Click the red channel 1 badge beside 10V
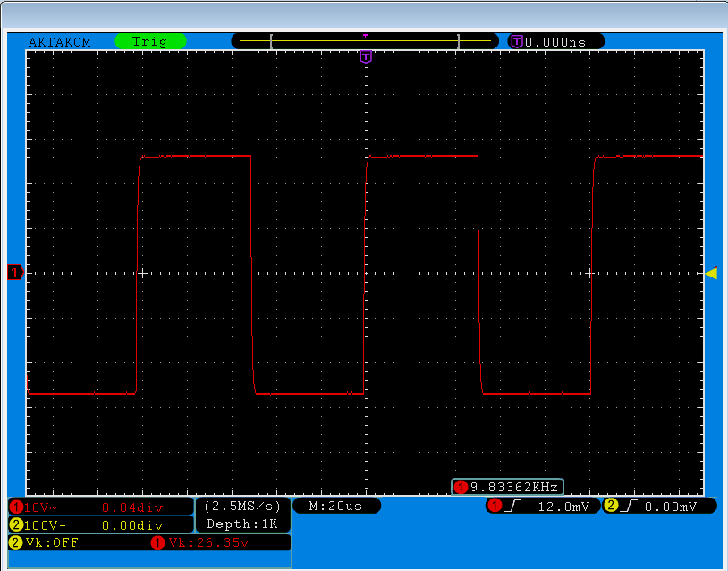 (x=16, y=507)
